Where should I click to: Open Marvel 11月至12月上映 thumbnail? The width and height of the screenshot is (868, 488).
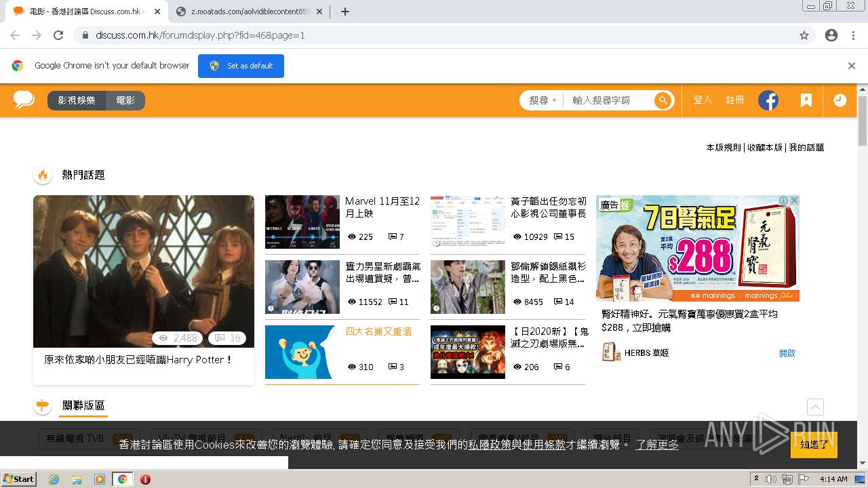tap(302, 222)
